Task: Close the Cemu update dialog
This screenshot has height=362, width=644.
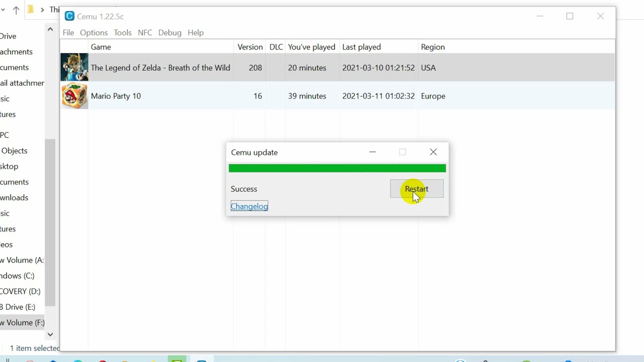Action: 433,152
